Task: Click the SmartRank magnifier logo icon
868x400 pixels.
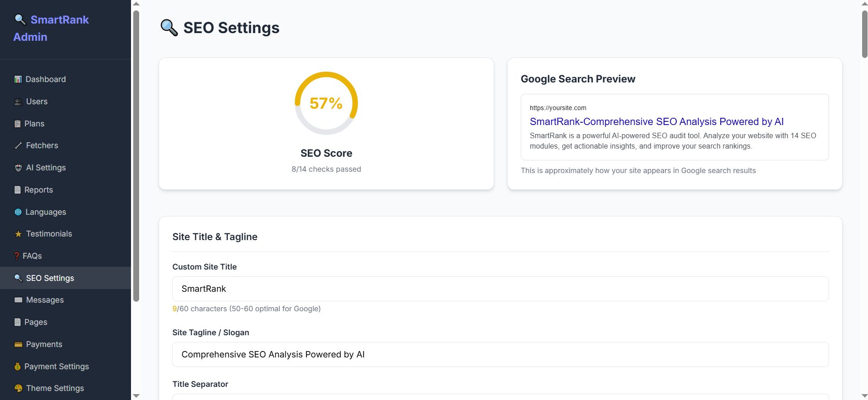Action: (x=20, y=19)
